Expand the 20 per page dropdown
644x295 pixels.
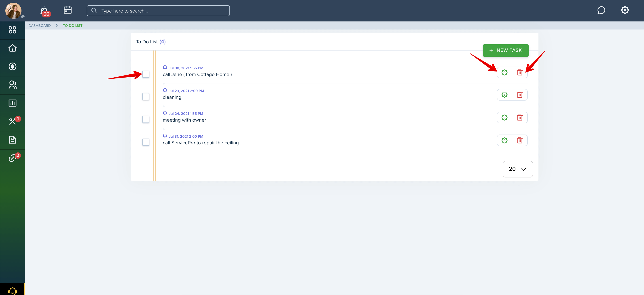click(517, 169)
